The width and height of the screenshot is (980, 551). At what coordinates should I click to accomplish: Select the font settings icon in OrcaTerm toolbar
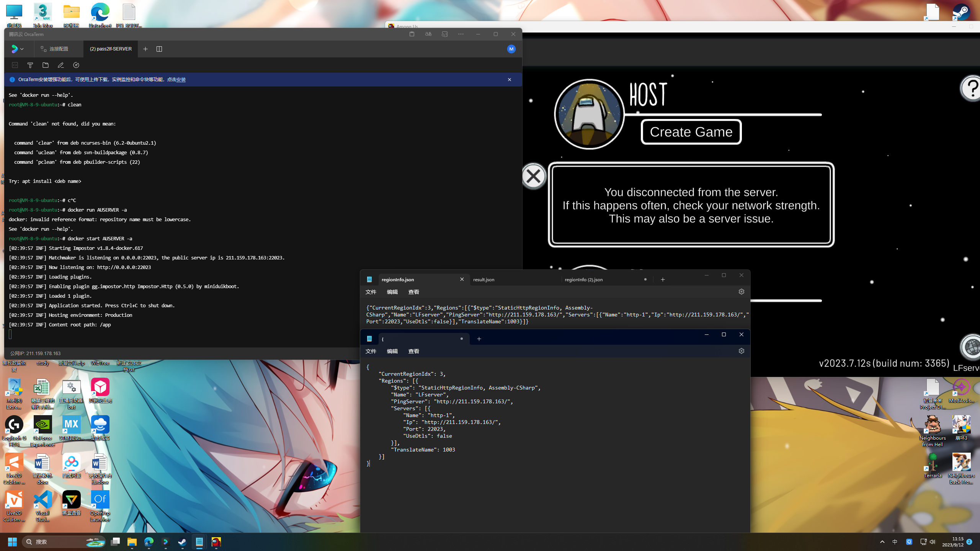(30, 65)
